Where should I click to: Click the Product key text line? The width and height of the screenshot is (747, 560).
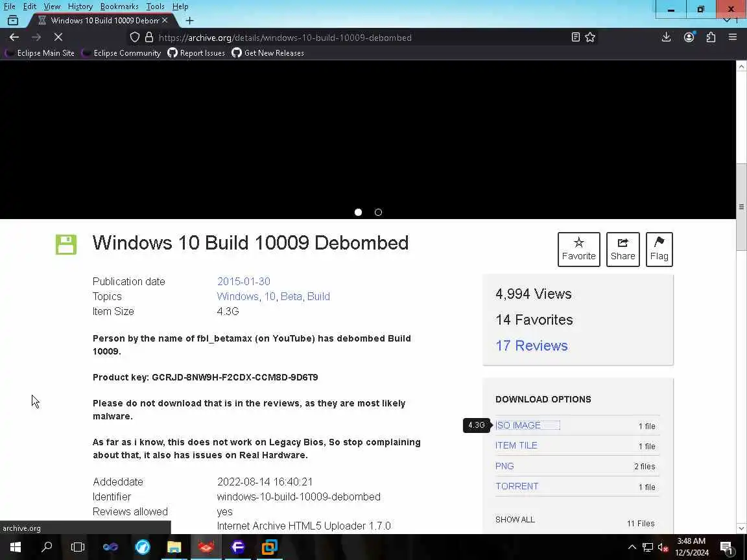click(x=206, y=377)
